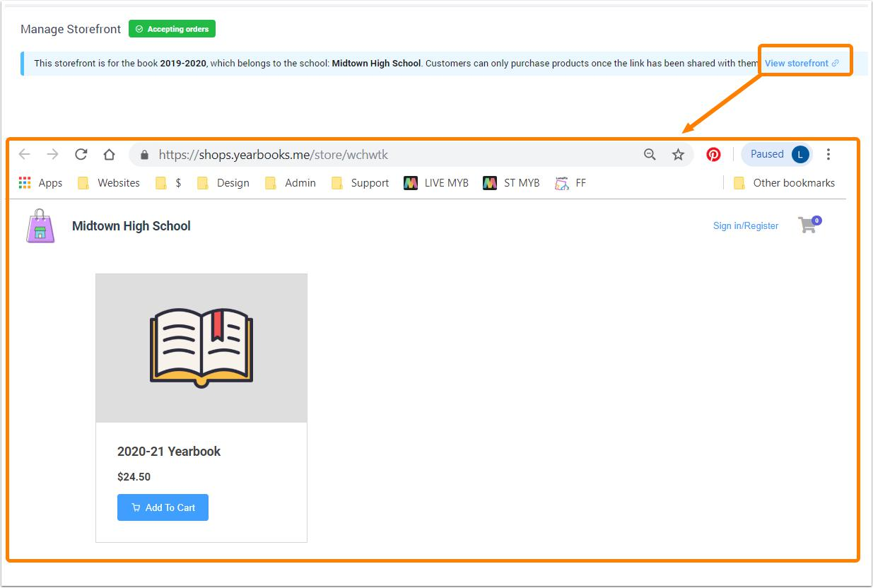Open the shopping cart icon
Screen dimensions: 873x588
point(809,225)
